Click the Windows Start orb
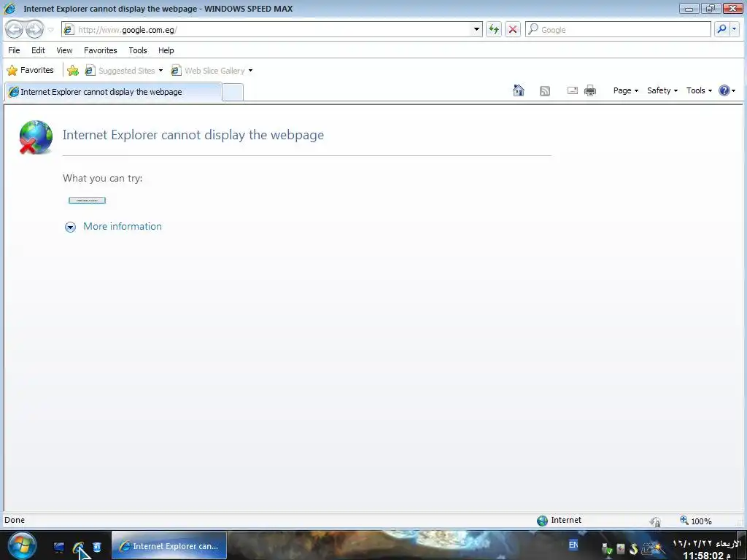 click(x=22, y=545)
